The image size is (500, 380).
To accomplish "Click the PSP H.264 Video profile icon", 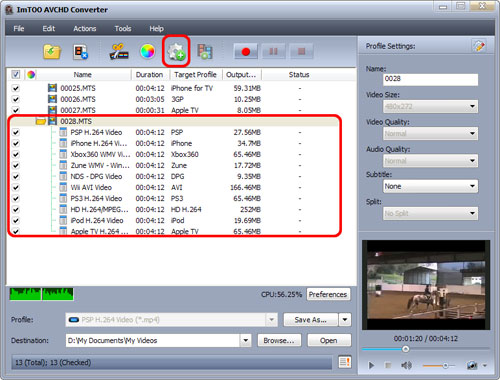I will point(63,132).
